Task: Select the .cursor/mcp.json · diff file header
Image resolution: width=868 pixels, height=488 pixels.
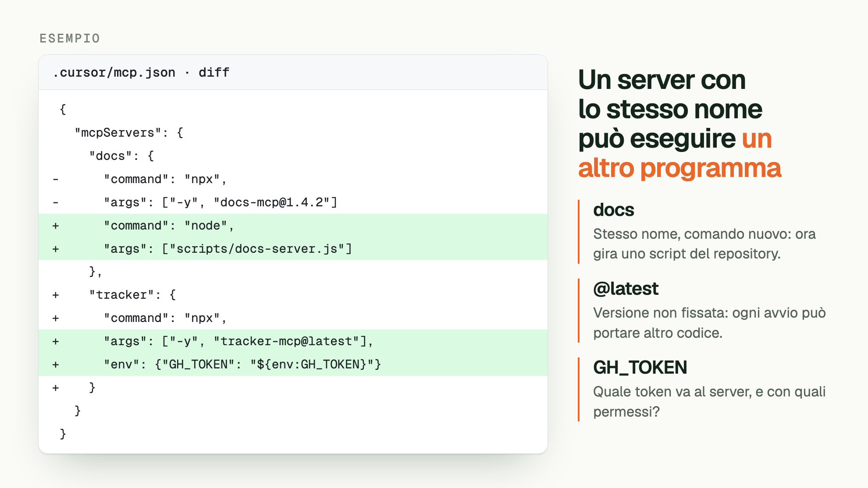Action: pos(293,72)
